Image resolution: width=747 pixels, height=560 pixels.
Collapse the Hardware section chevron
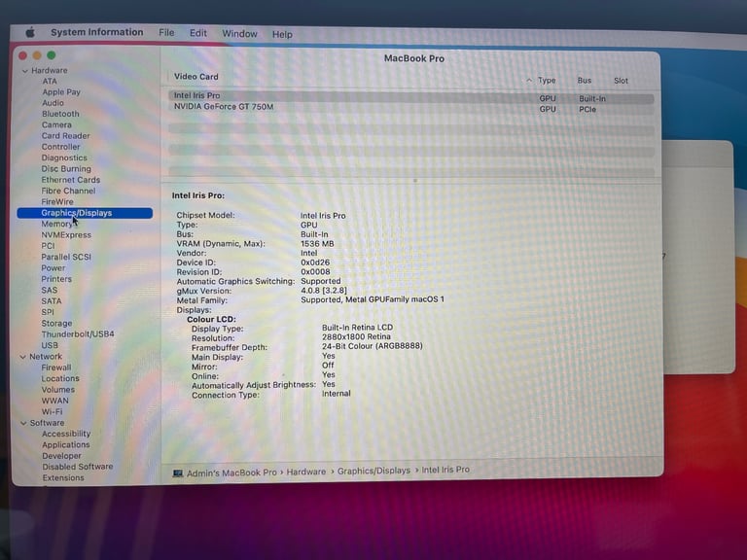24,70
